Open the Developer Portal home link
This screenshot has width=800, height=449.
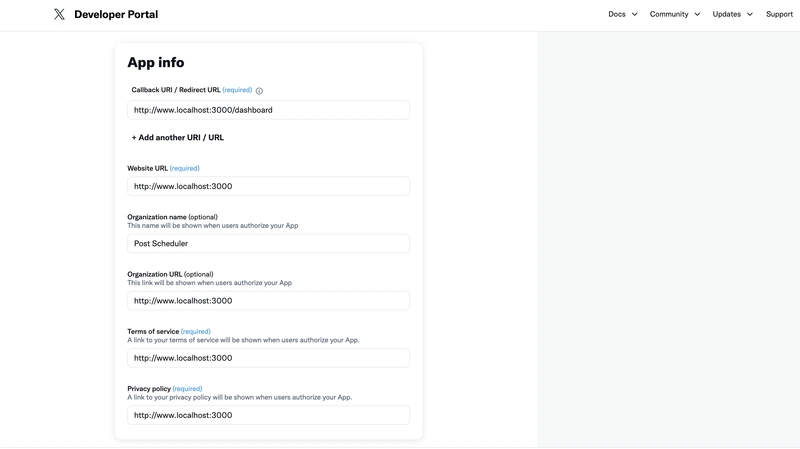pos(116,15)
